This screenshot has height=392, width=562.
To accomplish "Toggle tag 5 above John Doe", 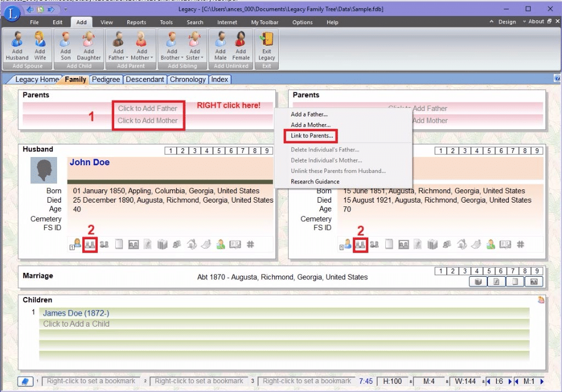I will (218, 150).
